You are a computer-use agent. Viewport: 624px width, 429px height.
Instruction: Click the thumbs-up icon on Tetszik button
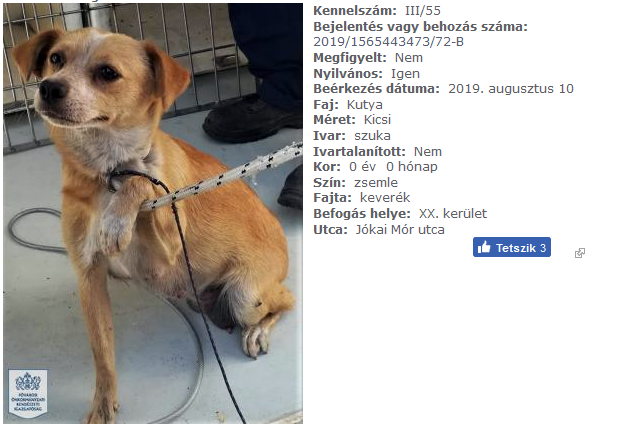[484, 247]
